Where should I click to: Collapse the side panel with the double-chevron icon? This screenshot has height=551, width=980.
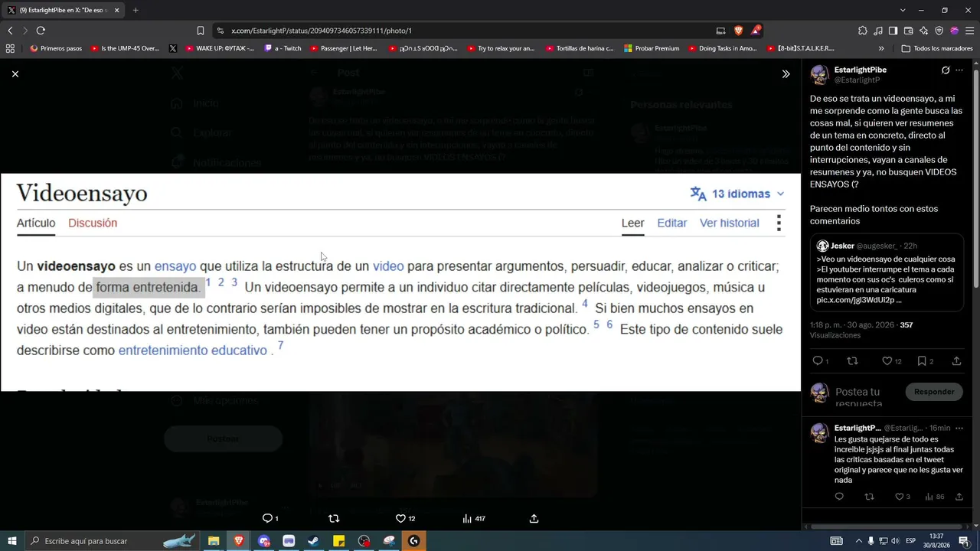[786, 74]
